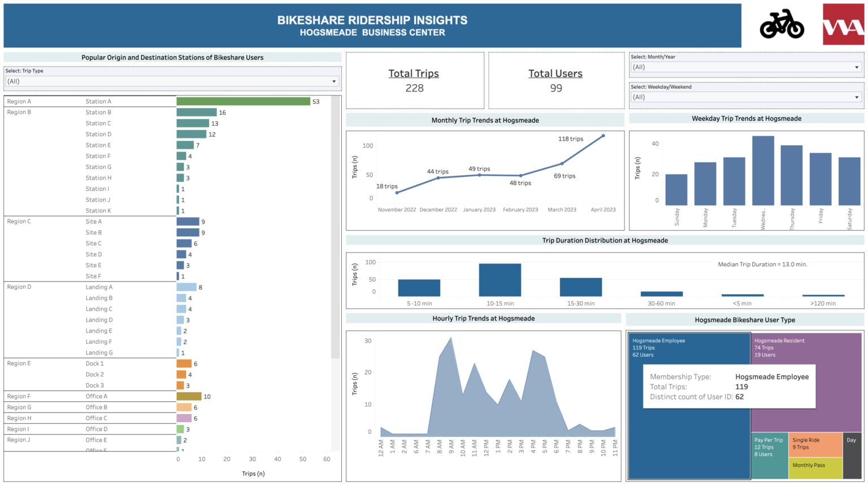Select the Dock 1 bar in Region E

coord(184,363)
